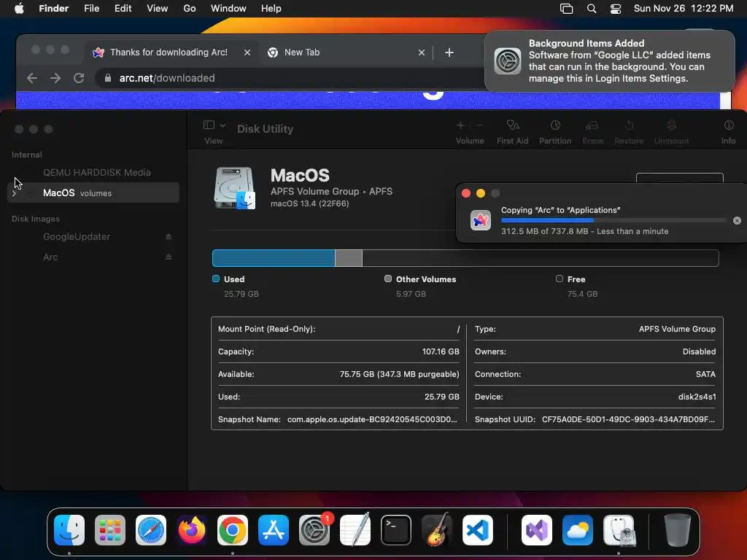Open the Finder icon in the Dock
747x560 pixels.
tap(69, 530)
